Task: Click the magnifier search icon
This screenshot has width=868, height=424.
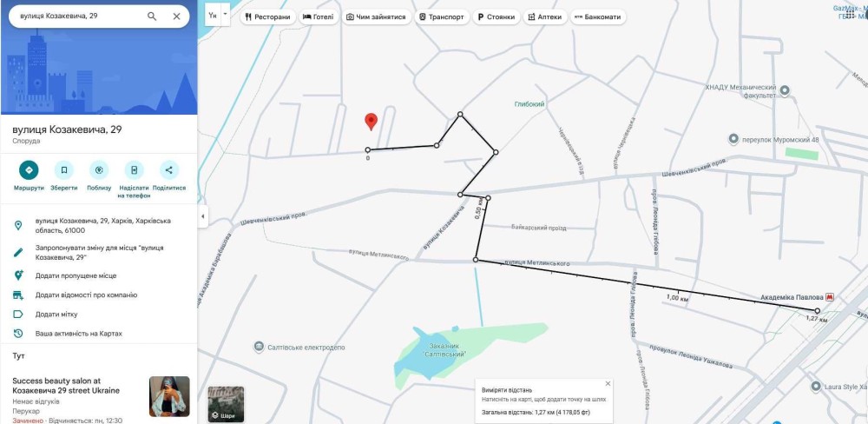Action: pyautogui.click(x=152, y=17)
